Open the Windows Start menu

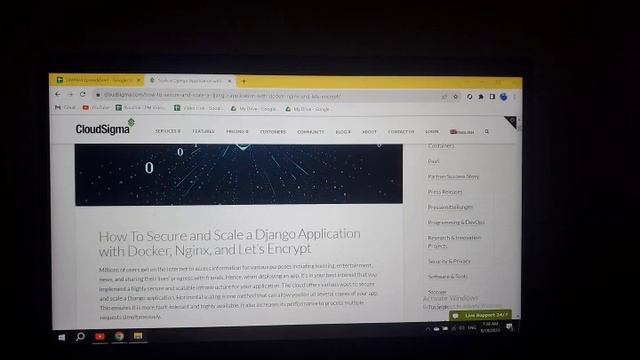(x=62, y=337)
